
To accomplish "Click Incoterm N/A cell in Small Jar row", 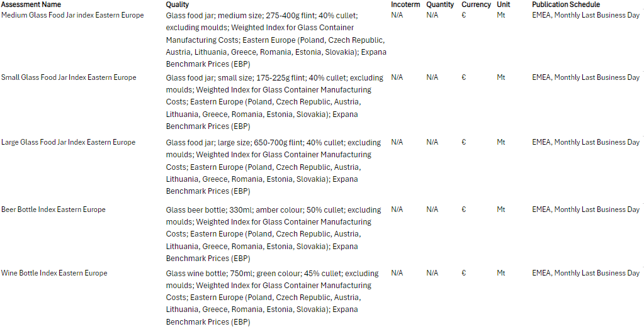I will tap(397, 77).
